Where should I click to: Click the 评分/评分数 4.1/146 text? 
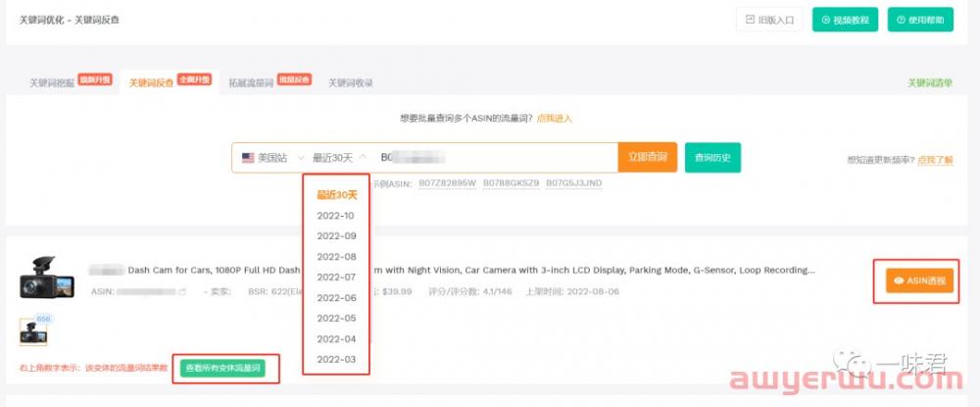tap(470, 291)
